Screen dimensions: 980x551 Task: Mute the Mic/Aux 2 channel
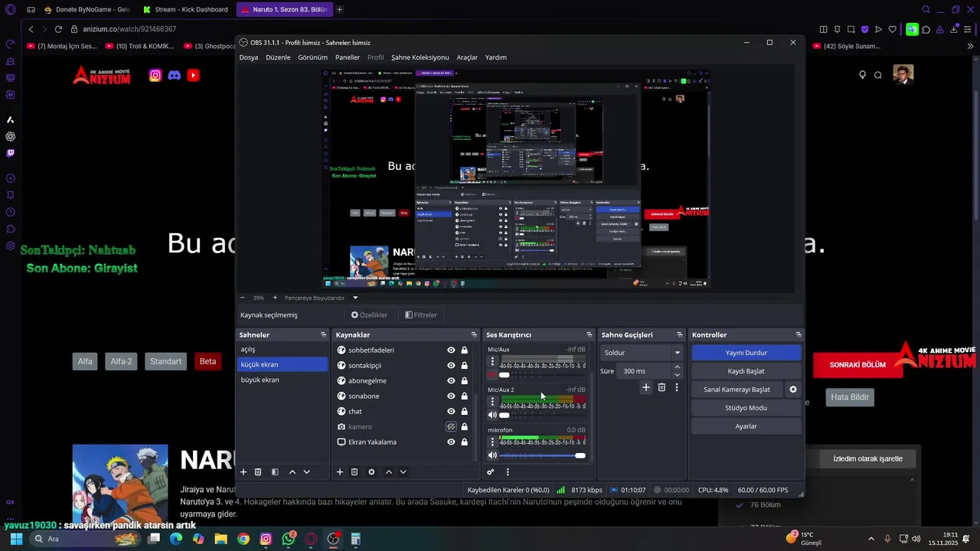(x=492, y=415)
